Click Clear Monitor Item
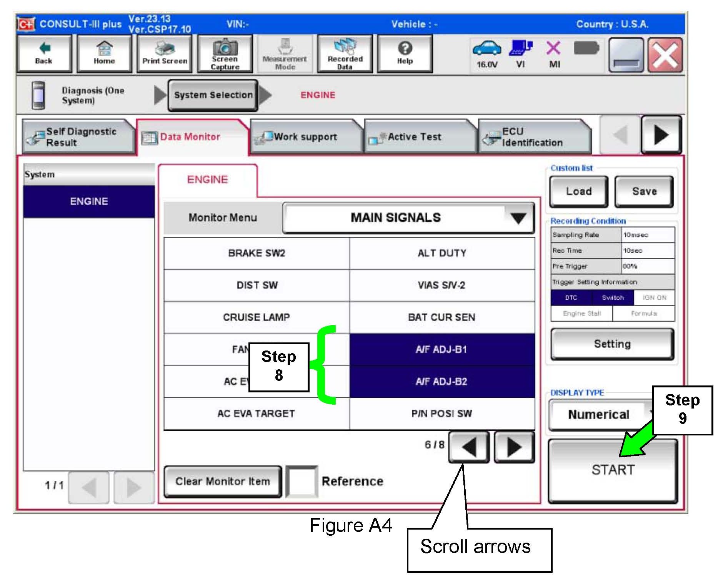 click(x=223, y=481)
